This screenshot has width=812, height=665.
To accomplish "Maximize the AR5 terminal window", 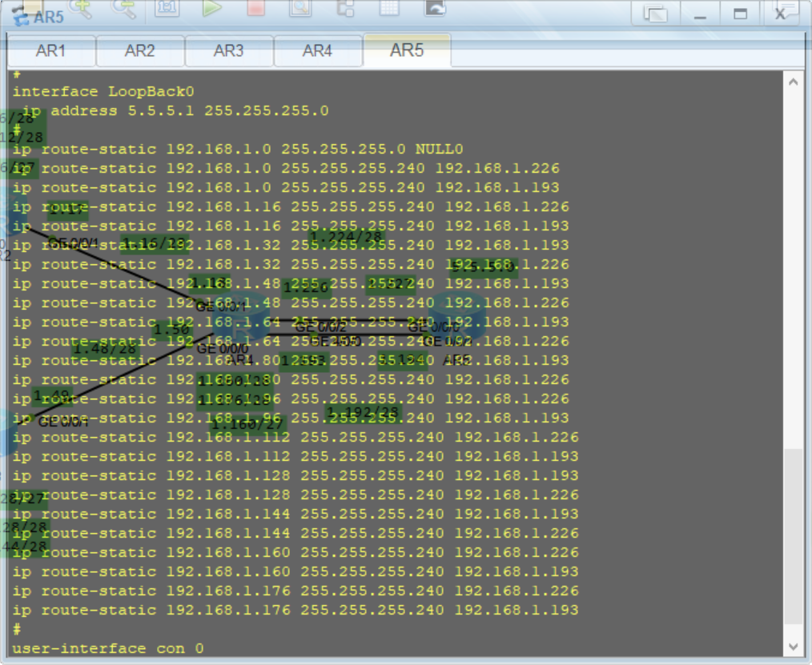I will [741, 14].
